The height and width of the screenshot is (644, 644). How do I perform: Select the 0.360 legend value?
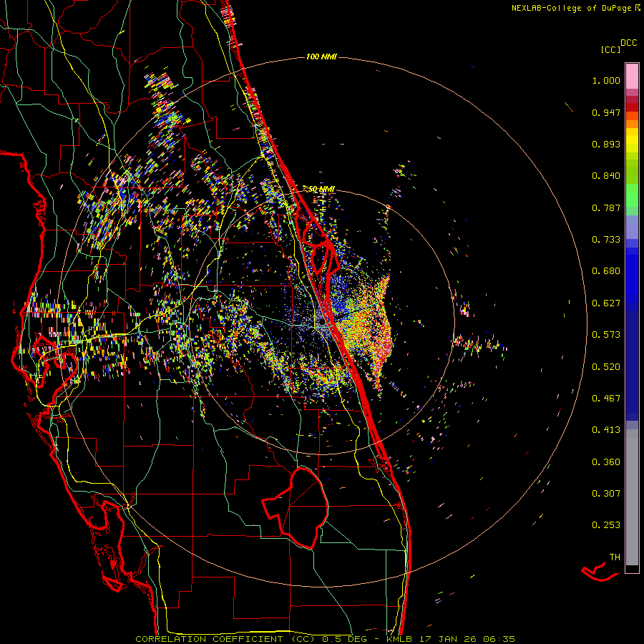pyautogui.click(x=606, y=462)
